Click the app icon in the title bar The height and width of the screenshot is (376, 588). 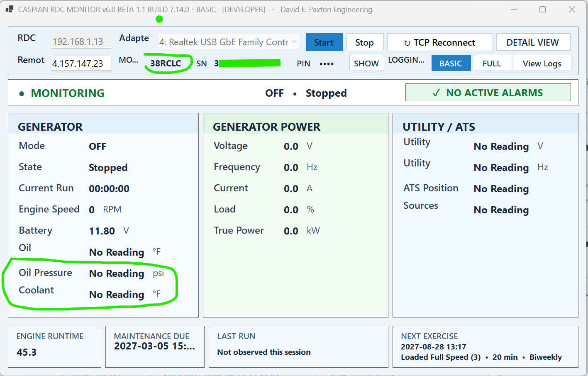coord(9,9)
